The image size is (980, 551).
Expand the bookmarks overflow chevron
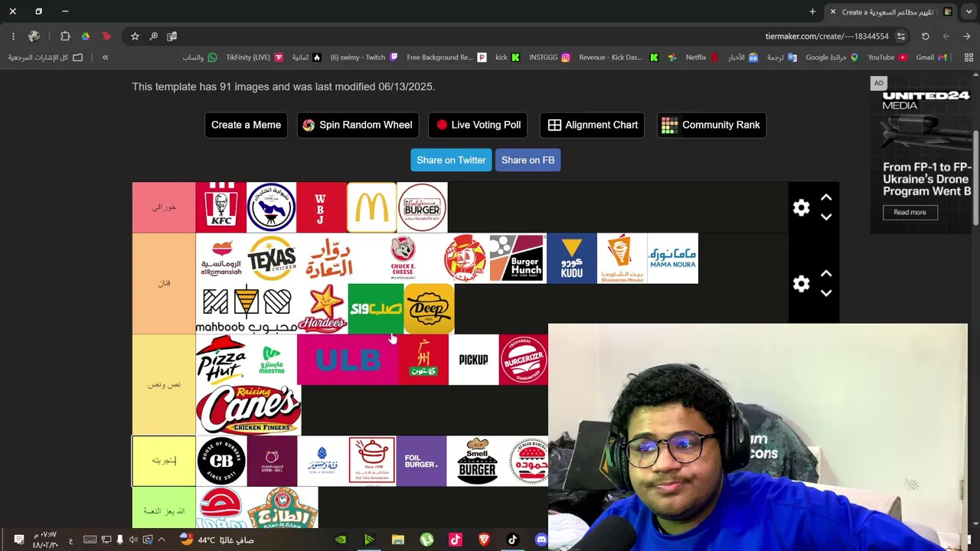[x=105, y=57]
